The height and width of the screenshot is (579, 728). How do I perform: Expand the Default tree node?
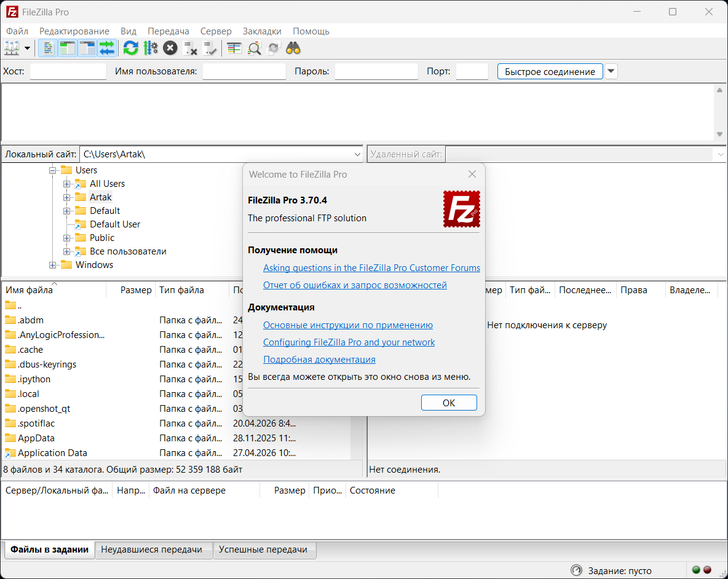[x=67, y=211]
